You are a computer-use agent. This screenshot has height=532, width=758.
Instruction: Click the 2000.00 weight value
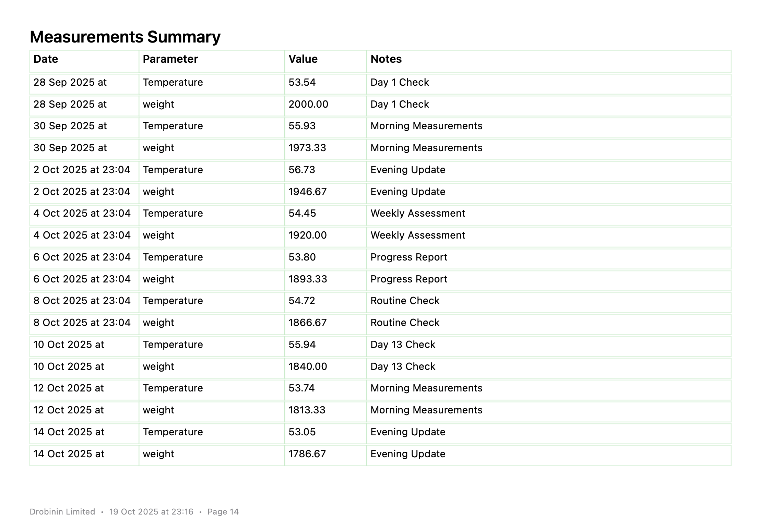pos(308,105)
